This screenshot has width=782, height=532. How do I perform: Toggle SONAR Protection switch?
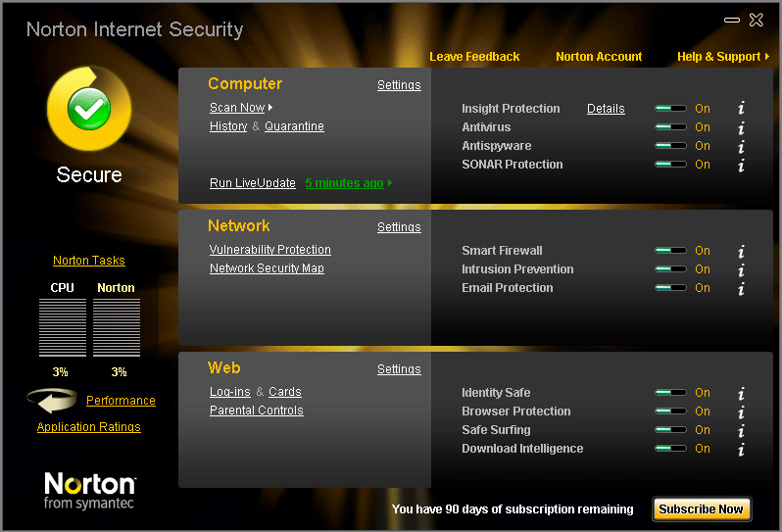(x=671, y=164)
